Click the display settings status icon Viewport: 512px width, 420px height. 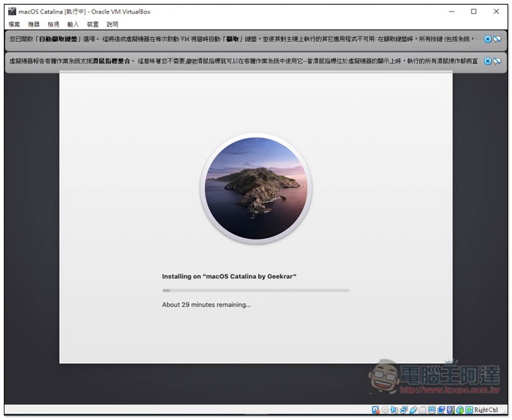(431, 410)
